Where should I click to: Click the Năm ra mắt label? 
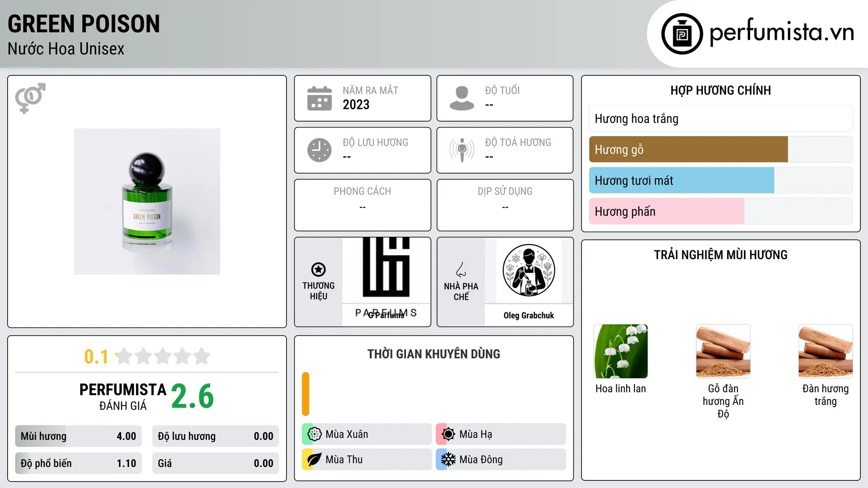pyautogui.click(x=370, y=90)
